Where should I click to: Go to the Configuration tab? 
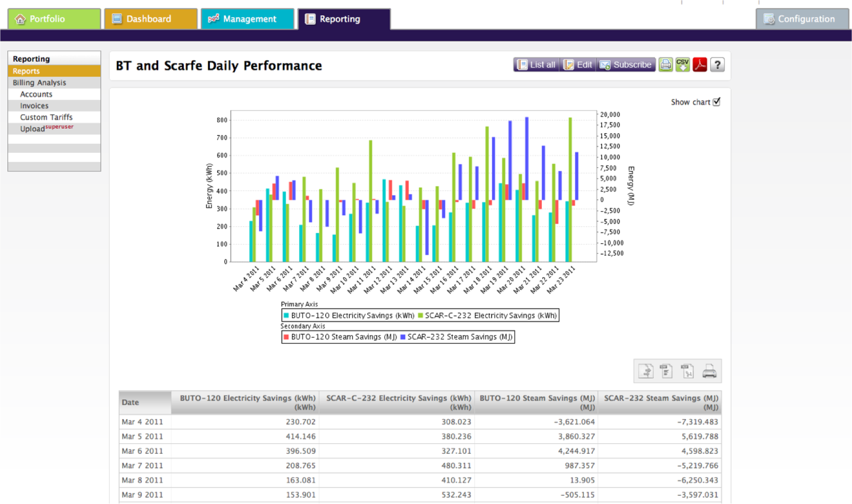tap(802, 19)
